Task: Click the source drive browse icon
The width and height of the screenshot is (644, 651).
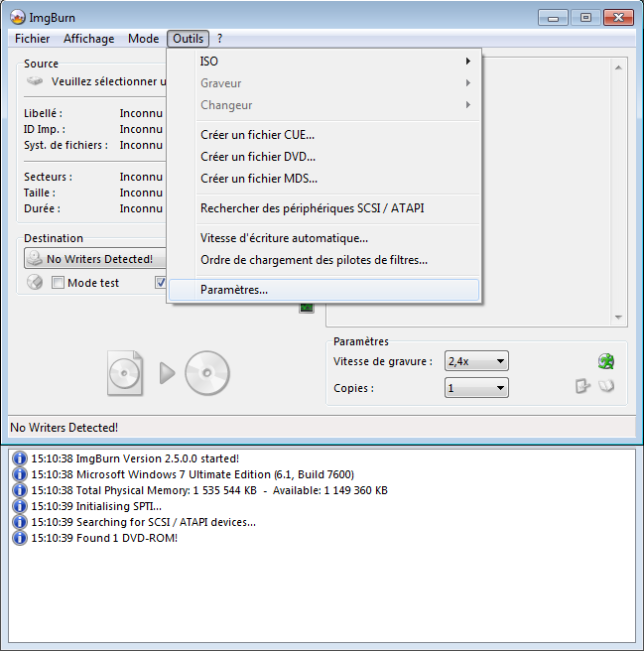Action: (x=35, y=81)
